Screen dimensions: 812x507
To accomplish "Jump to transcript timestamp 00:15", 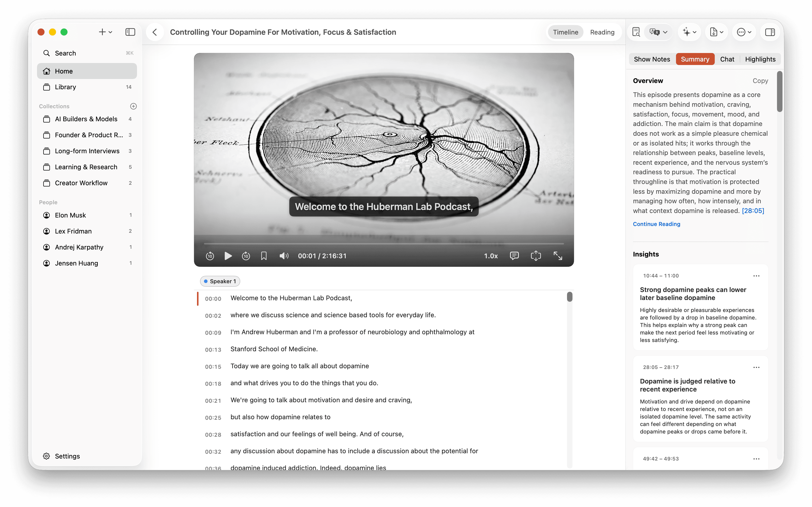I will pyautogui.click(x=213, y=366).
